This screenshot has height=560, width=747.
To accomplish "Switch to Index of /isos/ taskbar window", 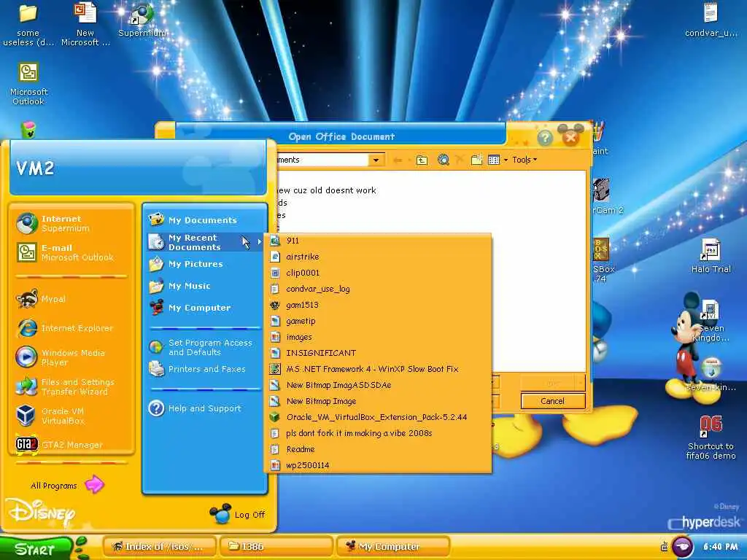I will tap(160, 547).
